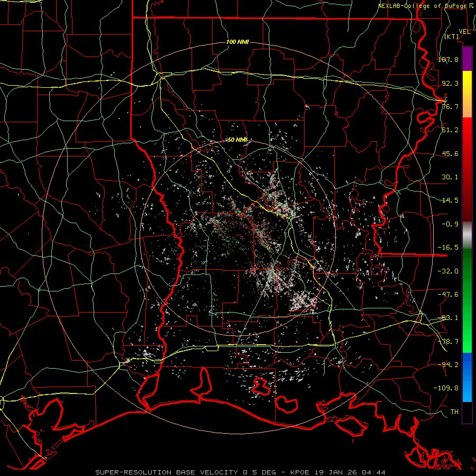Screen dimensions: 476x476
Task: Click the 107.8 legend value
Action: [x=448, y=59]
